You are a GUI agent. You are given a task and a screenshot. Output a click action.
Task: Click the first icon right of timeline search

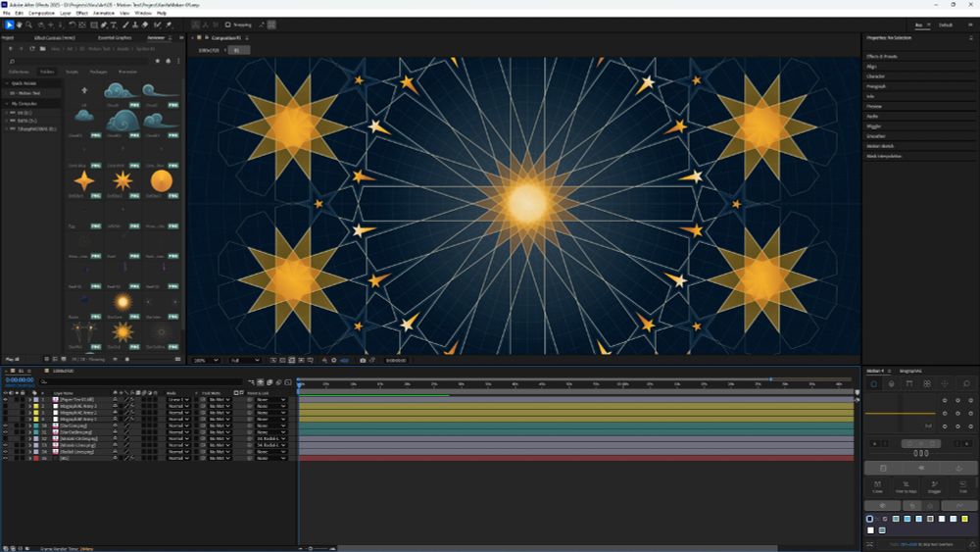(x=251, y=382)
